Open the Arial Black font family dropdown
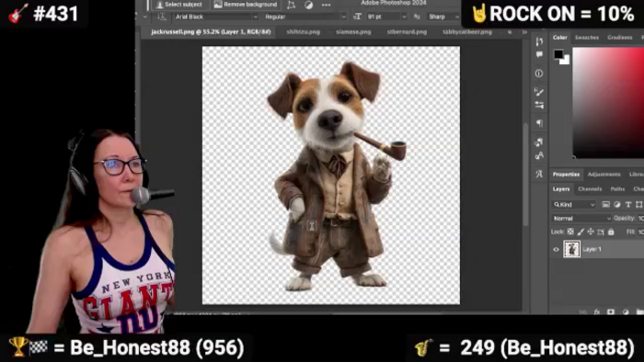 click(x=214, y=17)
